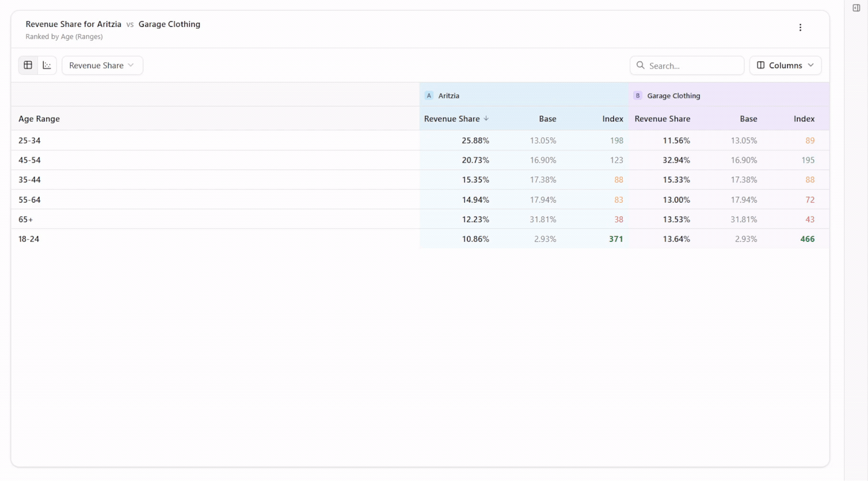Viewport: 868px width, 481px height.
Task: Click Aritzia revenue share 20.73%
Action: click(x=475, y=160)
